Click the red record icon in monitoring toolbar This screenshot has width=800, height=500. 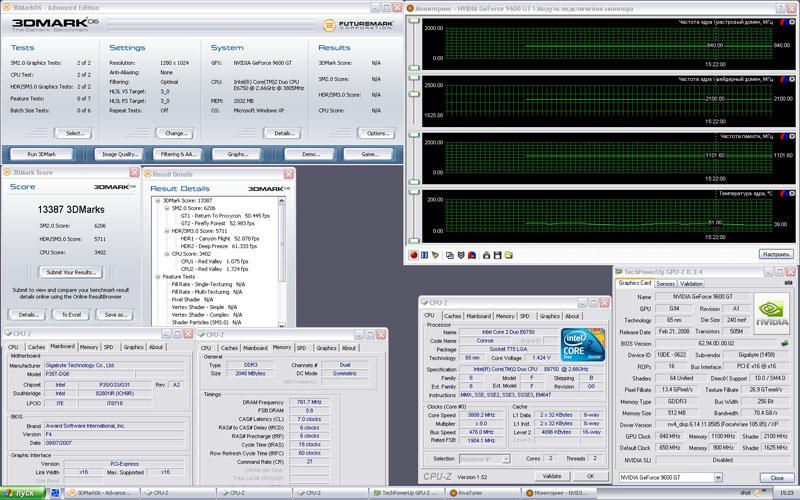click(x=413, y=255)
